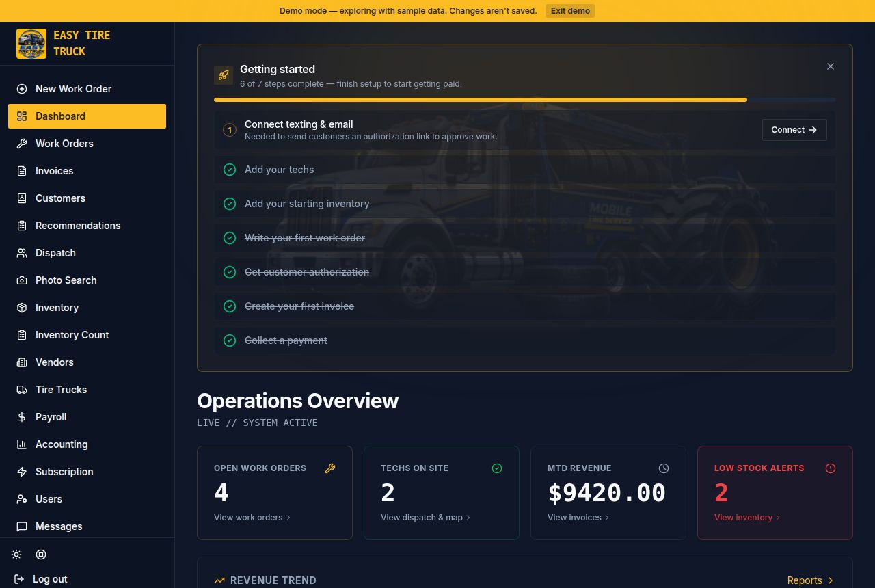Click the techs on site count 2

click(x=388, y=493)
